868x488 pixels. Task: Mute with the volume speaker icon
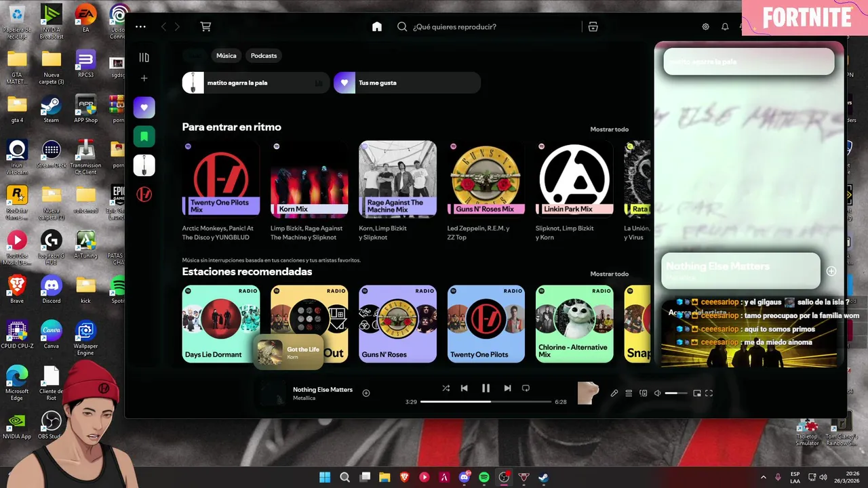tap(657, 393)
